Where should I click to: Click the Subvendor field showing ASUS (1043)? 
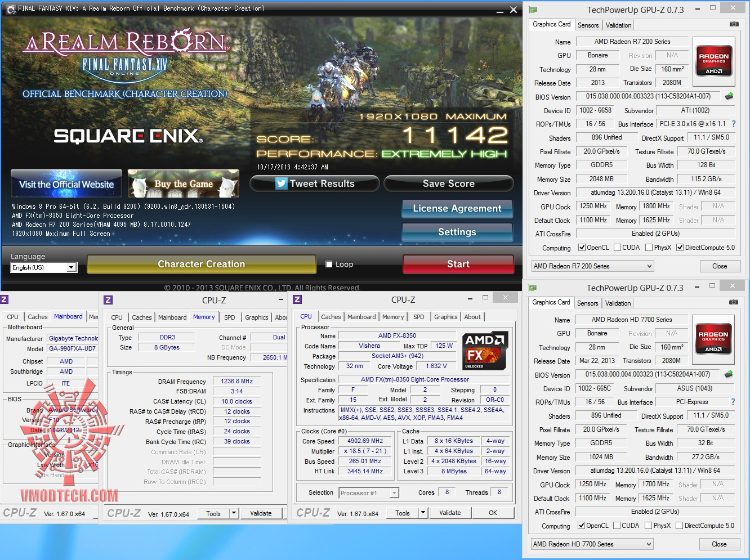[695, 388]
